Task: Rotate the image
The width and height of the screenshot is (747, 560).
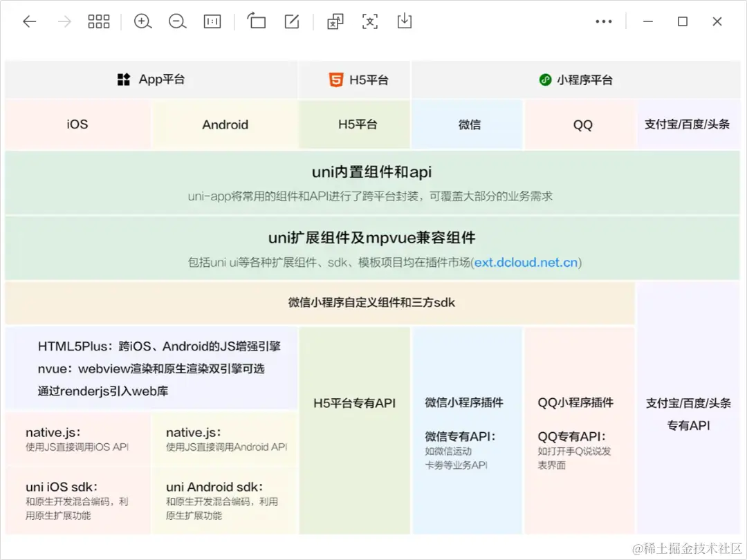Action: pos(257,21)
